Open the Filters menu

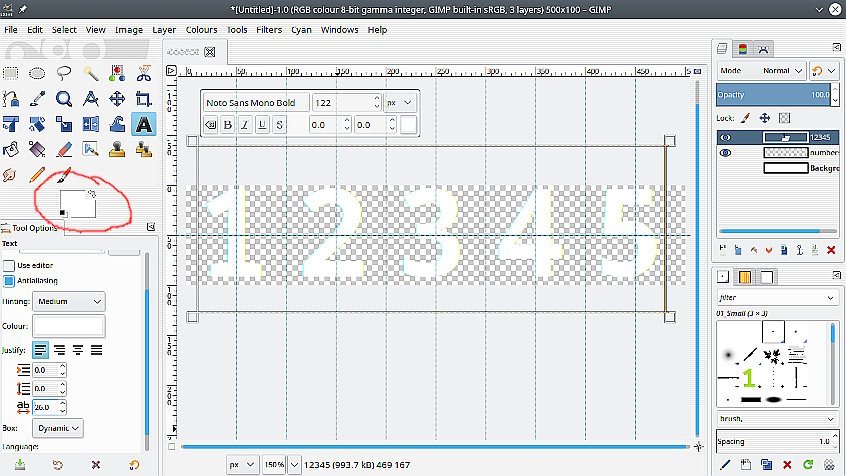click(269, 30)
